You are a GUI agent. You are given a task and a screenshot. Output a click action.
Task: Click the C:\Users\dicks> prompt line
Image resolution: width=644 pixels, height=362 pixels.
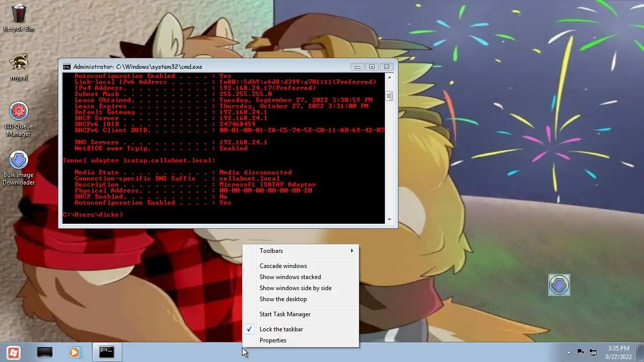point(93,215)
